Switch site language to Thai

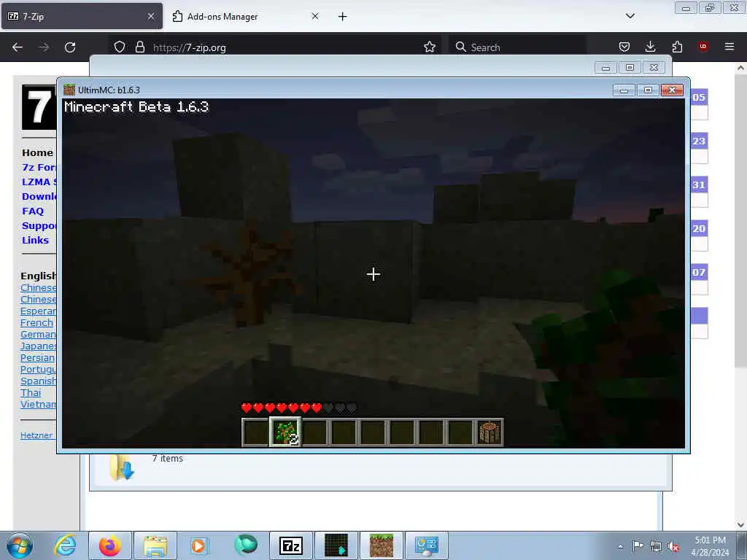31,392
